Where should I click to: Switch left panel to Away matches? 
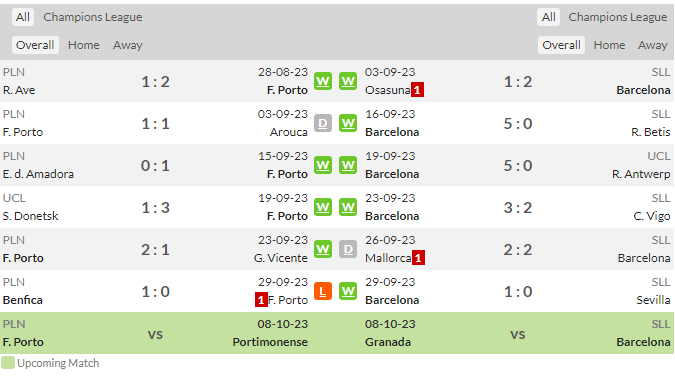pyautogui.click(x=127, y=45)
